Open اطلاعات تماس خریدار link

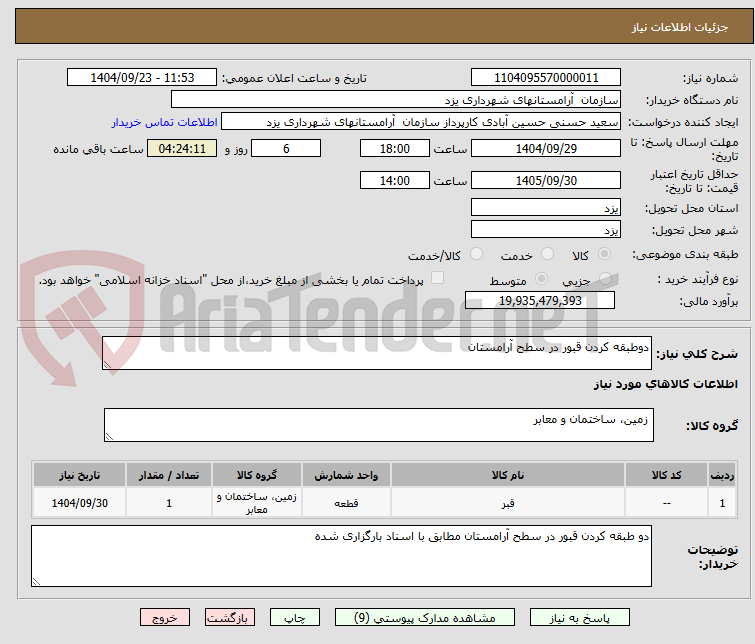(x=165, y=122)
